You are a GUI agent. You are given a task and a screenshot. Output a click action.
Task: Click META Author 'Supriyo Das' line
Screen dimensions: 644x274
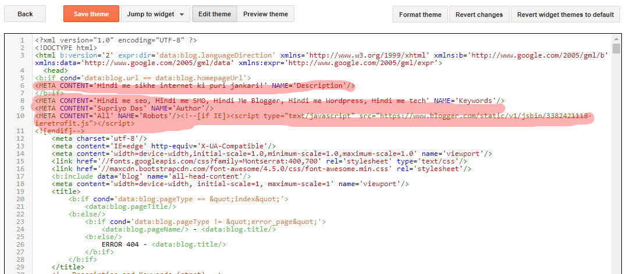point(124,108)
